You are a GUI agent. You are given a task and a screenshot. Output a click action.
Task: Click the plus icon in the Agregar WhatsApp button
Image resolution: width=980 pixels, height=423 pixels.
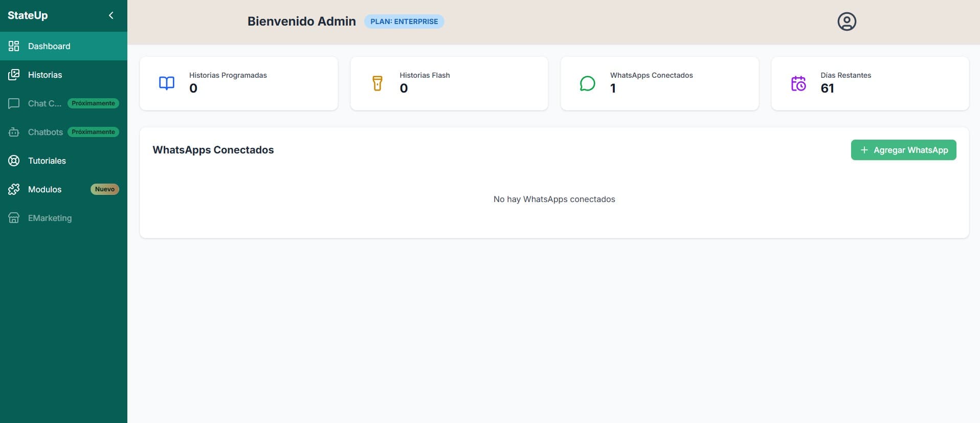coord(864,150)
